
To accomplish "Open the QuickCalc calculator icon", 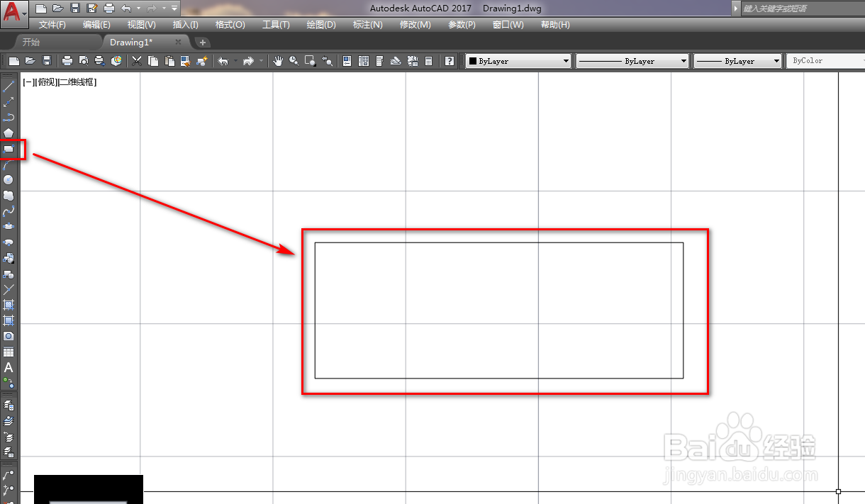I will (x=428, y=61).
